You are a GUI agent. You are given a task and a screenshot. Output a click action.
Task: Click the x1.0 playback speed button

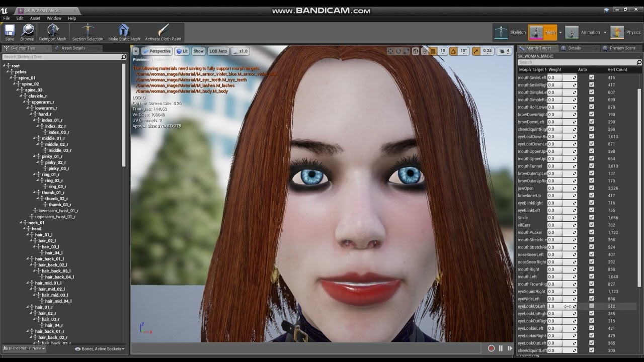point(240,51)
